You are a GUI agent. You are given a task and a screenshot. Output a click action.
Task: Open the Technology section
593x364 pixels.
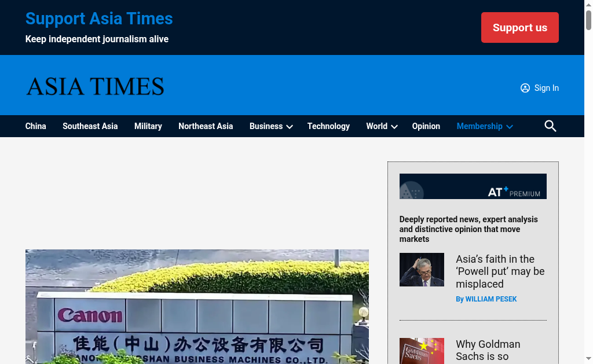pos(328,126)
